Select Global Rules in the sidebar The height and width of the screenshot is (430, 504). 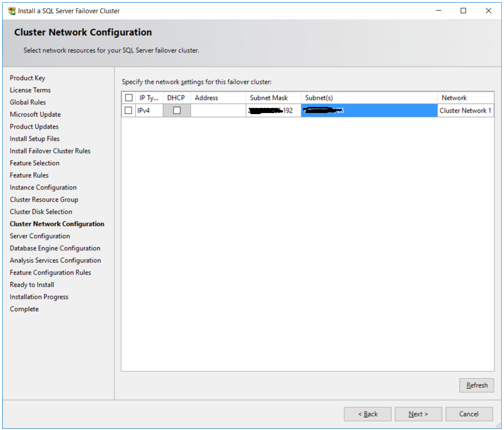coord(28,103)
